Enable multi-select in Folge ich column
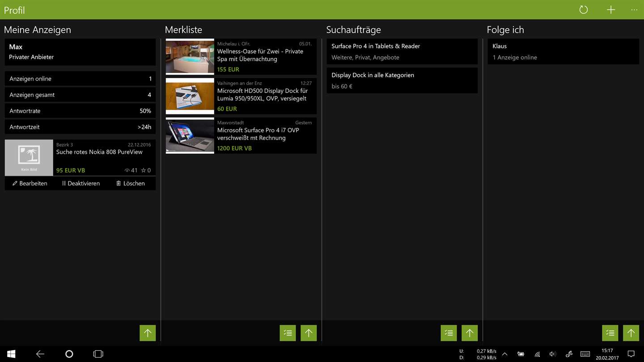Screen dimensions: 644x362 coord(610,333)
